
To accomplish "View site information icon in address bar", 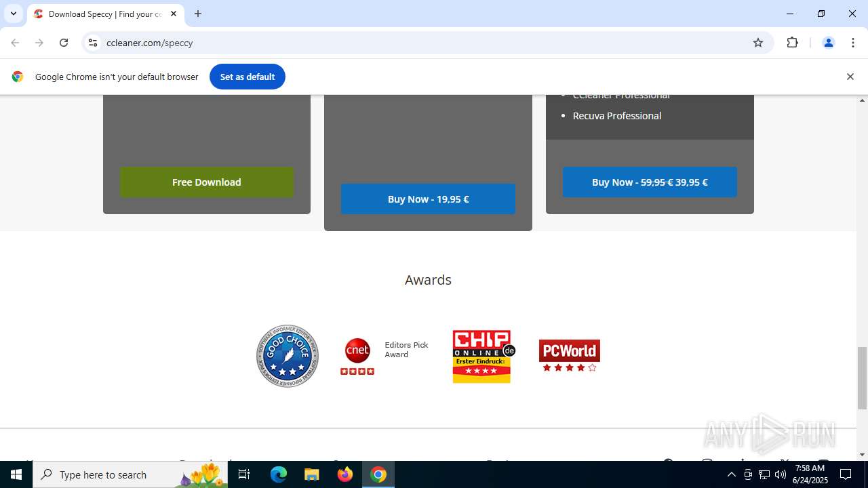I will tap(93, 43).
